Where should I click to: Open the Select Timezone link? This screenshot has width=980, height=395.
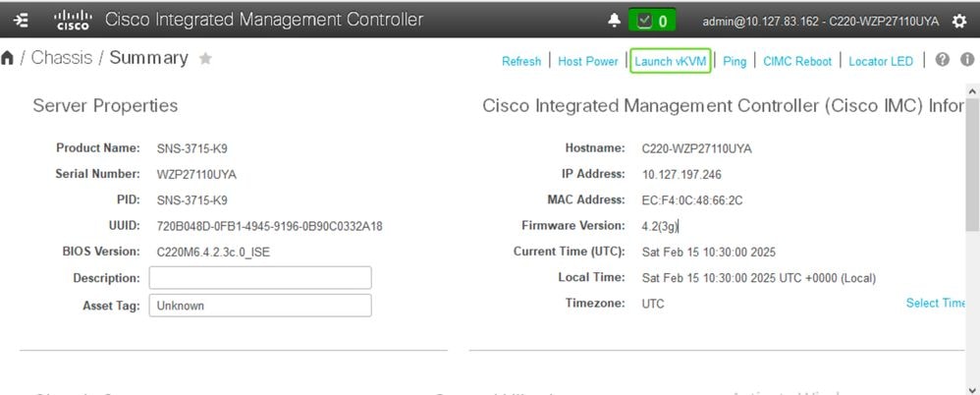point(936,303)
